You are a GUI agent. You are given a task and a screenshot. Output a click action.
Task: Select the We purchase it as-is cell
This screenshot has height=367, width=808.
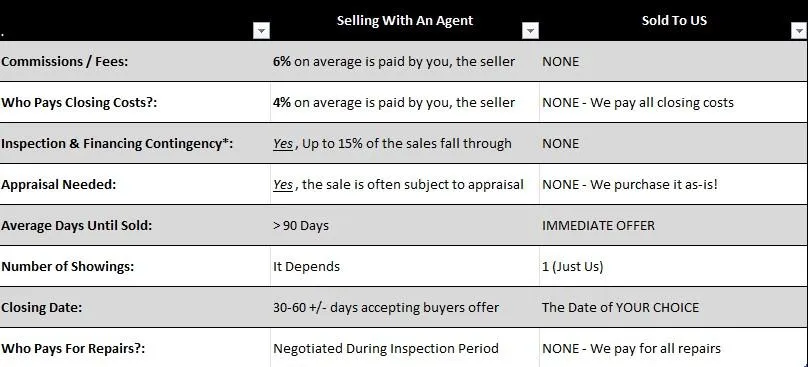pyautogui.click(x=674, y=184)
